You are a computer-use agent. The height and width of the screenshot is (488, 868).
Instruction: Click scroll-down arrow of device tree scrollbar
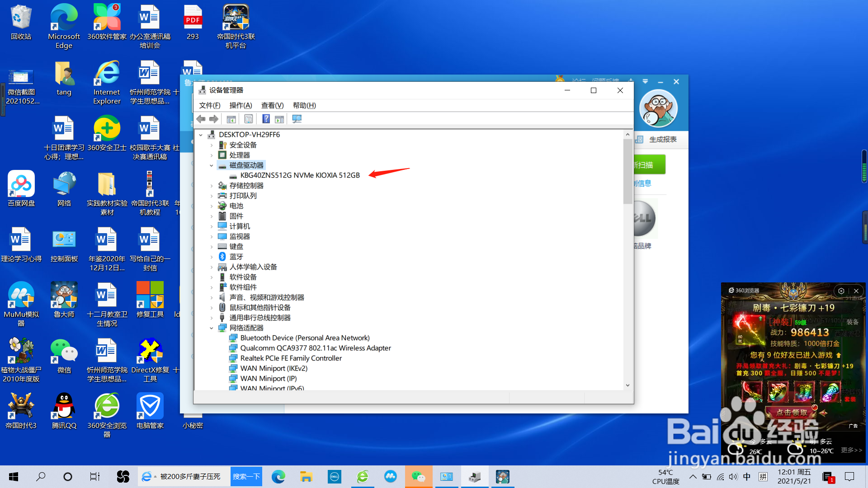(627, 385)
